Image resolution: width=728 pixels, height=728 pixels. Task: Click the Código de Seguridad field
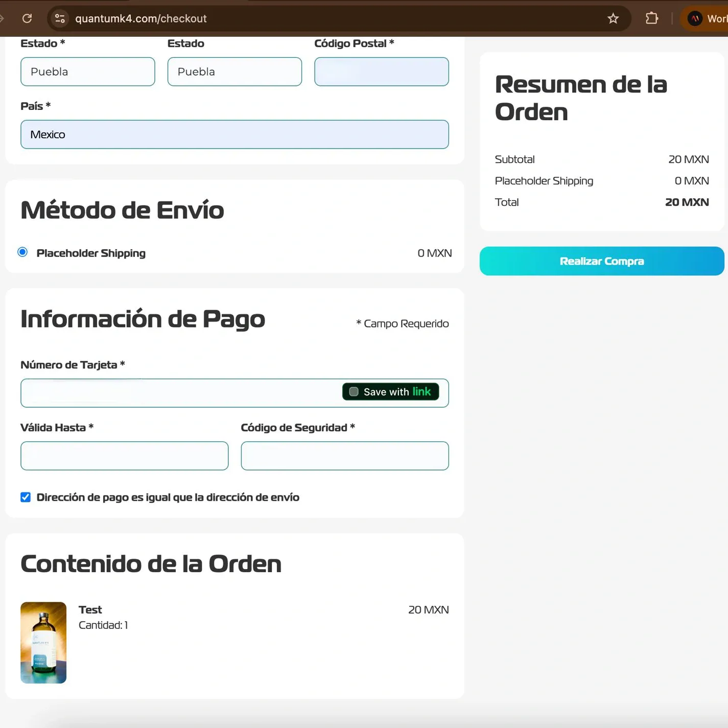pos(344,455)
